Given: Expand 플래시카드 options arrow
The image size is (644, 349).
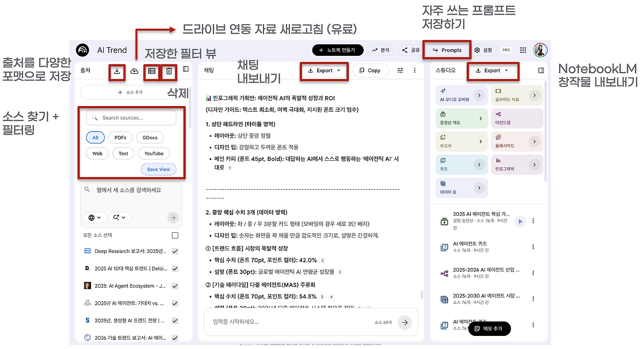Looking at the screenshot, I should point(534,142).
